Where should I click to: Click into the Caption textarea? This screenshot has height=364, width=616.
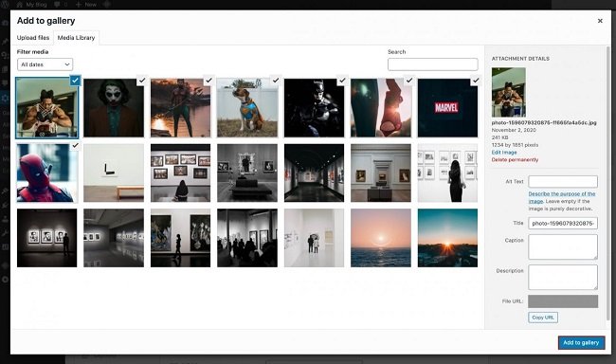tap(563, 246)
